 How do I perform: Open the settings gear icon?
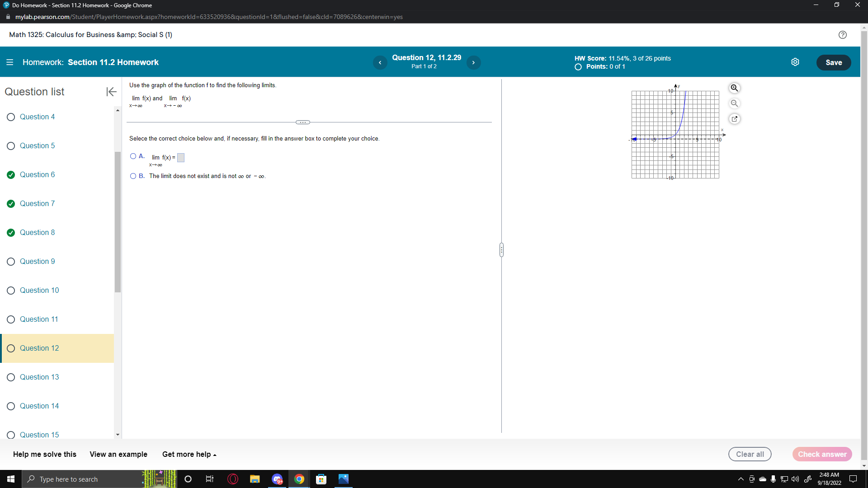(x=795, y=62)
